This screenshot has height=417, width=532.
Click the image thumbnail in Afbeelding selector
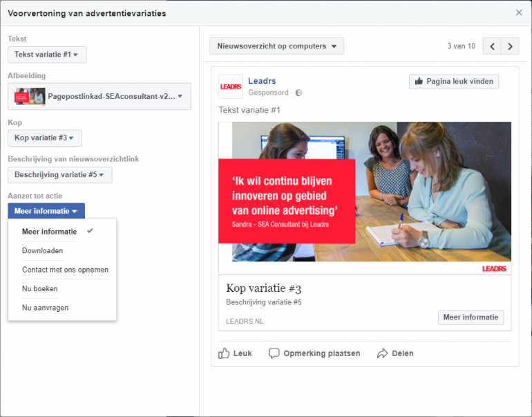coord(30,96)
